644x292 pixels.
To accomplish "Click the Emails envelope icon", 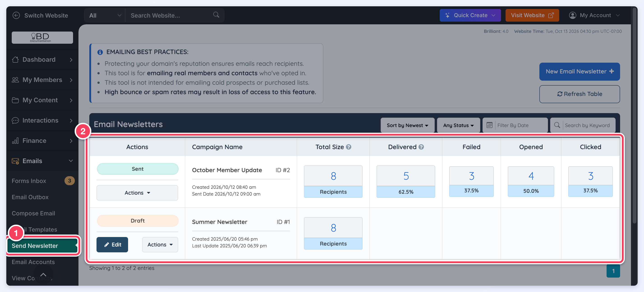I will click(x=15, y=161).
